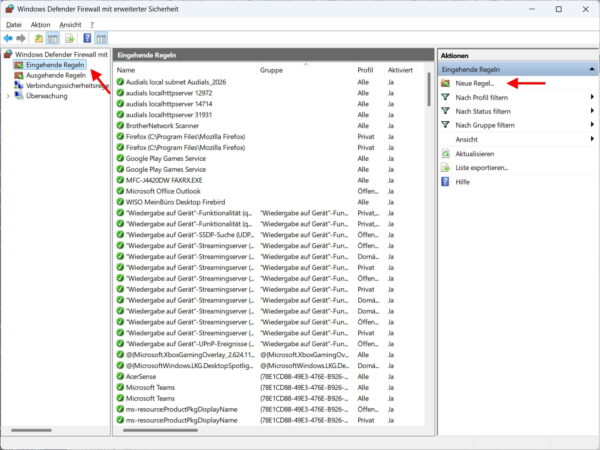Collapse the Eingehende Regeln actions section
This screenshot has width=600, height=450.
pos(592,69)
